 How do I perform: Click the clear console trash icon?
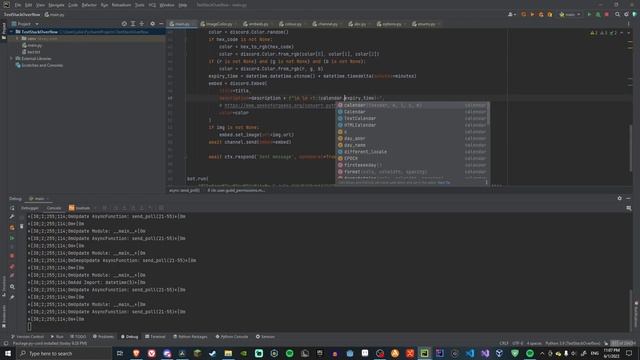(x=22, y=226)
